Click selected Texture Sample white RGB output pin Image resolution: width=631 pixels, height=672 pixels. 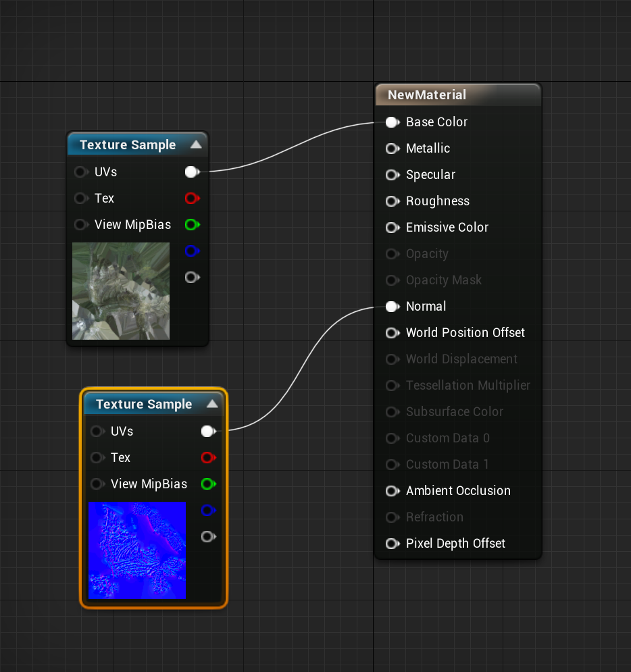coord(208,431)
